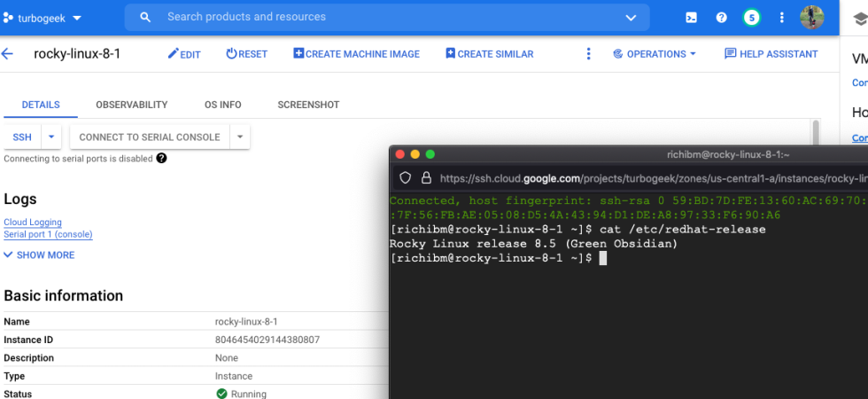The height and width of the screenshot is (399, 868).
Task: Click the ssh.cloud.google.com address bar
Action: tap(654, 178)
